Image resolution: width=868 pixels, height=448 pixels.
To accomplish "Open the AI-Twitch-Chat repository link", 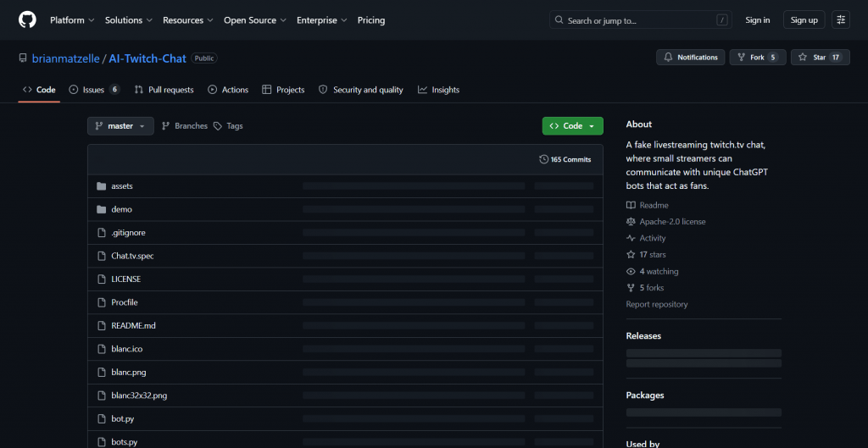I will (147, 58).
